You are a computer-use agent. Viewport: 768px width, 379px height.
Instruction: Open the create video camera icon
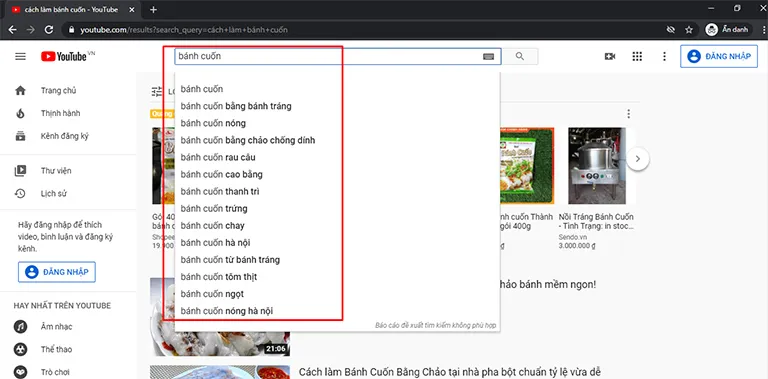click(x=610, y=56)
